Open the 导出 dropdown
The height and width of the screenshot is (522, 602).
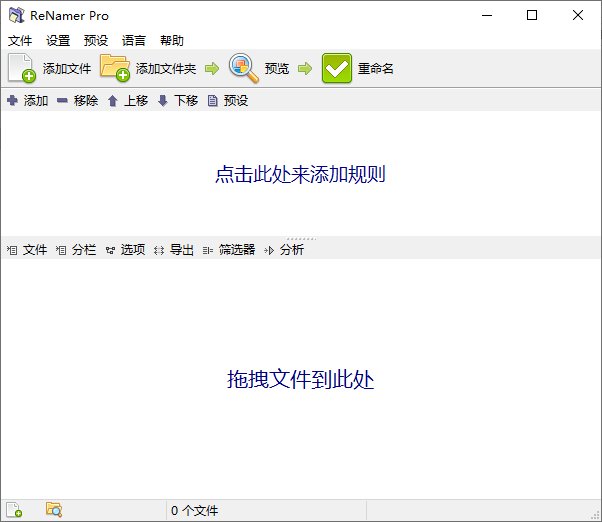click(182, 250)
